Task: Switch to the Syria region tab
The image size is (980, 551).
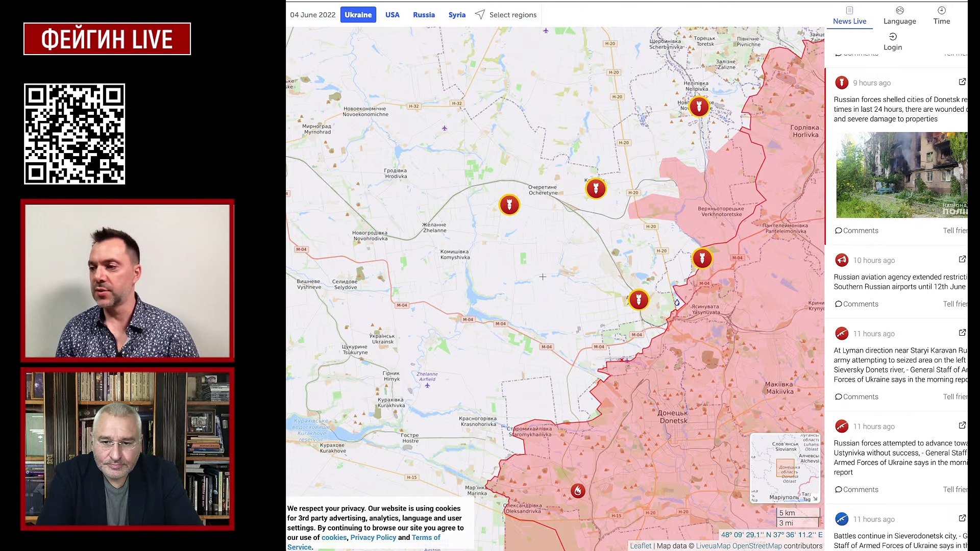Action: 457,15
